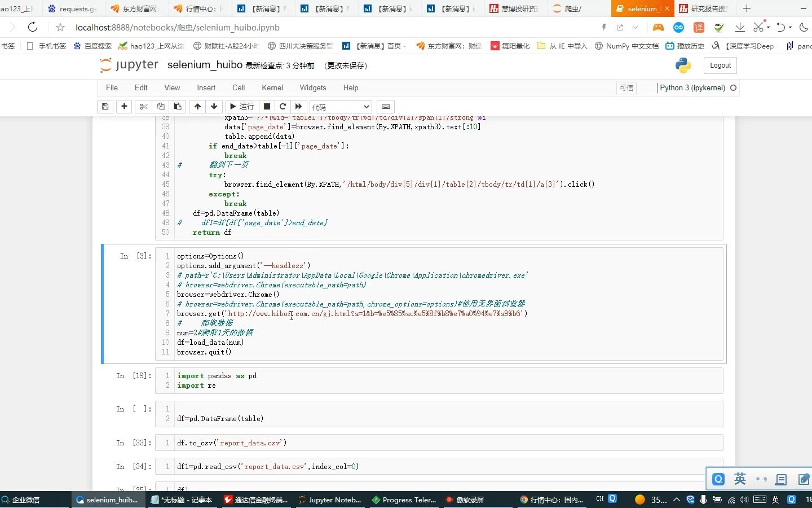Click the notebook title selenium_huibo
Viewport: 812px width, 508px height.
point(205,65)
